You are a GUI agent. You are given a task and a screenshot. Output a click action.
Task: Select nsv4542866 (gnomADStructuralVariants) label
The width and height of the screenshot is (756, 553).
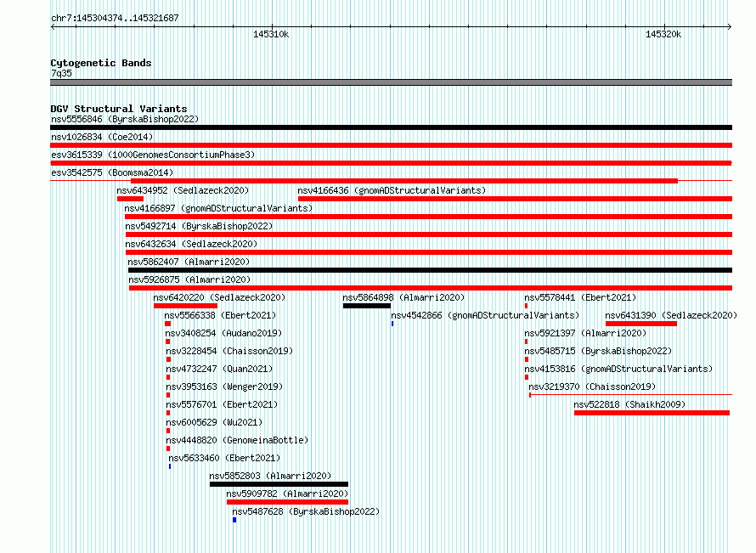(485, 315)
